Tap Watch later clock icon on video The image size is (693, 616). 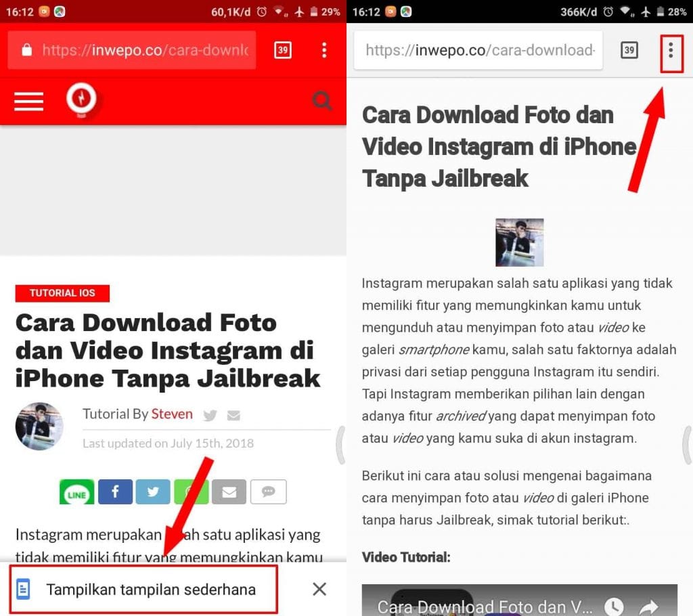pos(613,607)
